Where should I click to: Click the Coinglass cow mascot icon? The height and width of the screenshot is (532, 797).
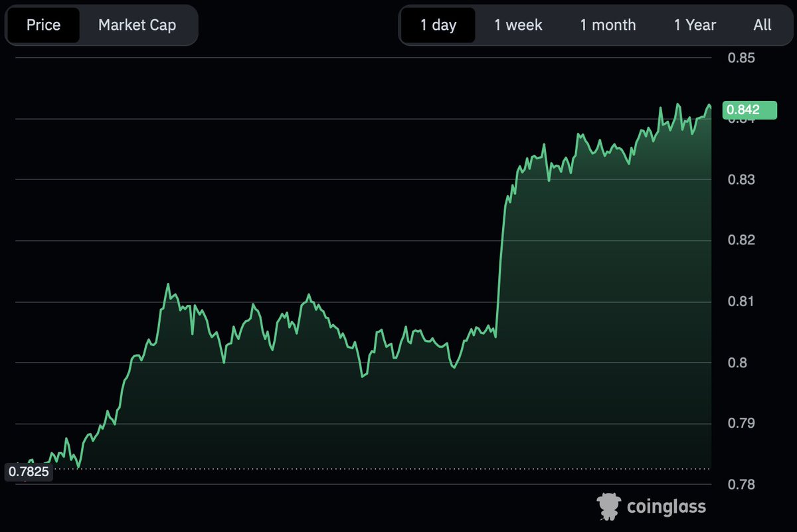tap(607, 506)
